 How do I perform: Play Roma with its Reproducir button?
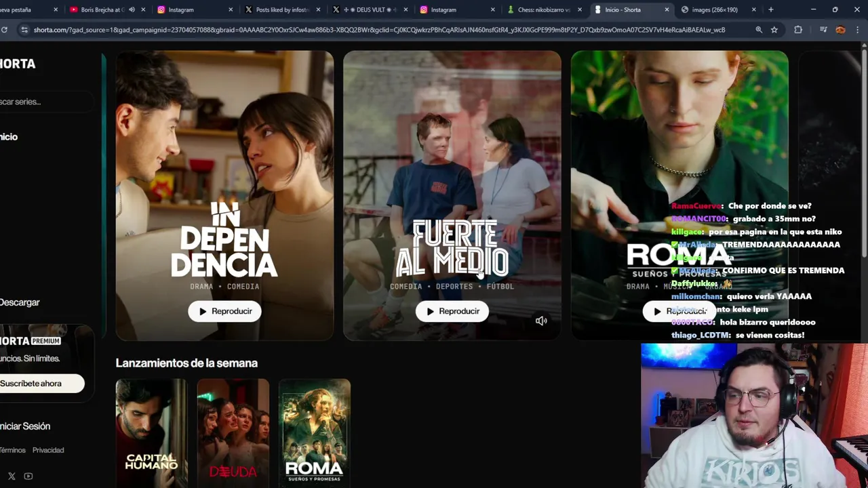[x=679, y=311]
